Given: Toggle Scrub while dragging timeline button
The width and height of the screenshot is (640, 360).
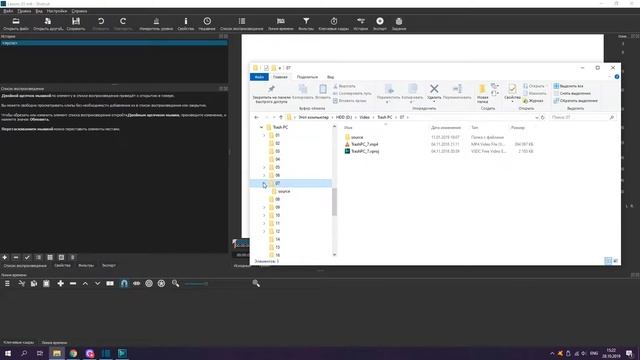Looking at the screenshot, I should click(x=137, y=283).
